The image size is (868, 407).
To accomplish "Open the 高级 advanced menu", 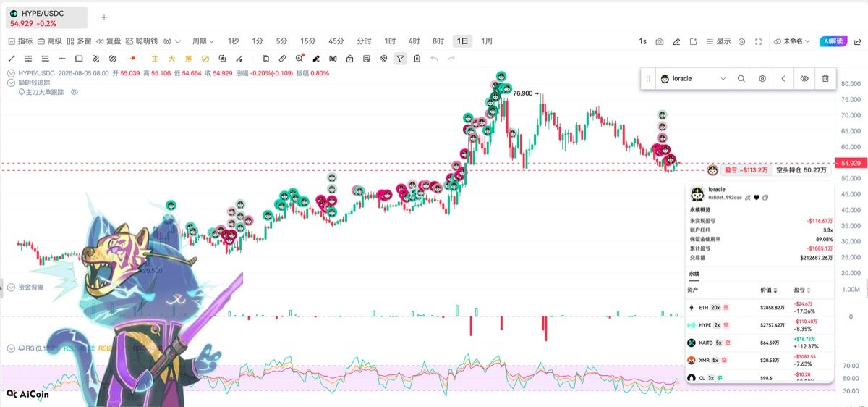I will [51, 41].
